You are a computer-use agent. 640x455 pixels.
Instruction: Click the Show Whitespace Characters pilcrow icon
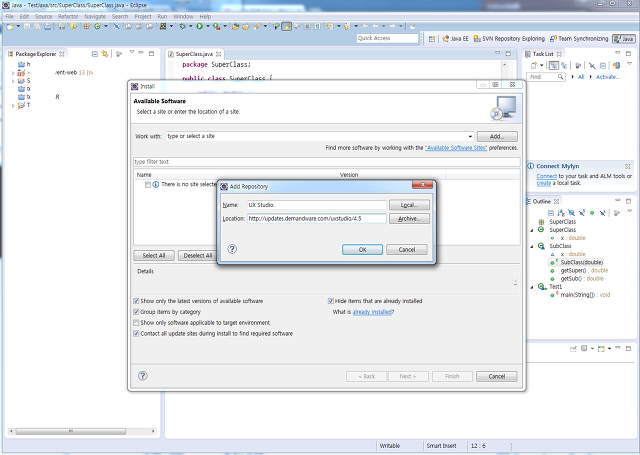(x=318, y=27)
